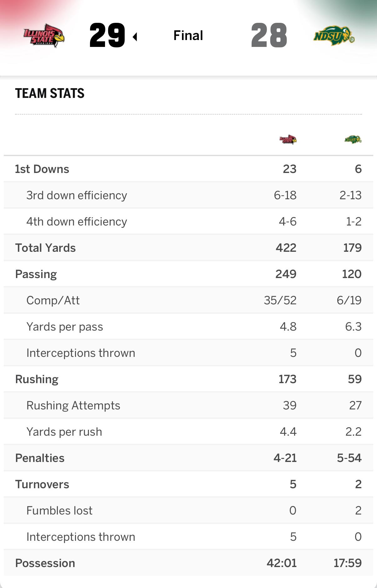Click the NDSU logo beside the score
The height and width of the screenshot is (588, 377).
click(x=334, y=36)
